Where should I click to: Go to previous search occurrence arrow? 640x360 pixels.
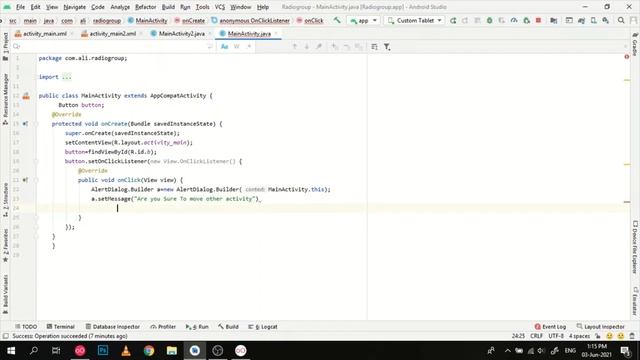(x=294, y=47)
